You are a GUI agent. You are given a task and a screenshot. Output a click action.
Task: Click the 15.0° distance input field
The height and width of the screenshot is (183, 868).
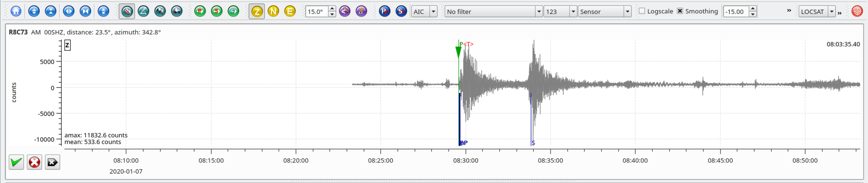317,11
